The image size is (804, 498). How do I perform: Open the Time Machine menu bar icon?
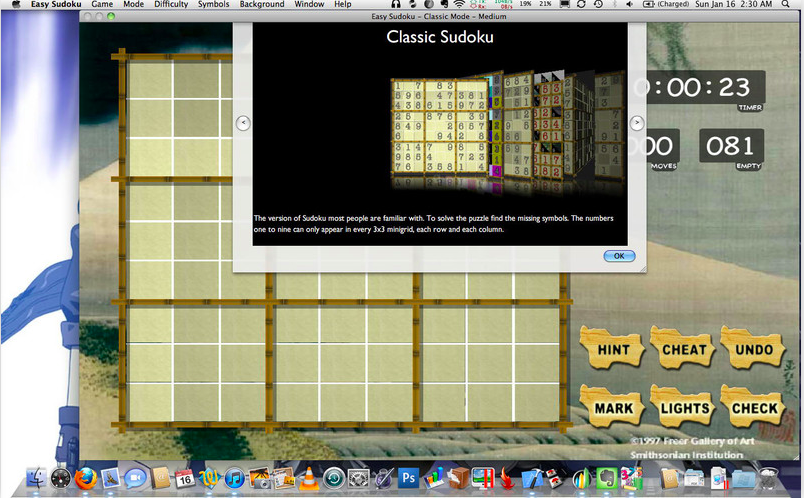(598, 4)
